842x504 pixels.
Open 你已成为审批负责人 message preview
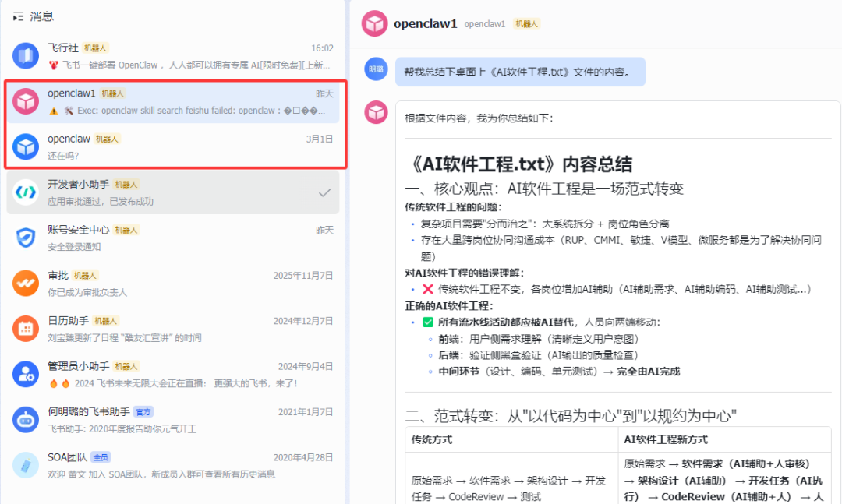pos(87,293)
